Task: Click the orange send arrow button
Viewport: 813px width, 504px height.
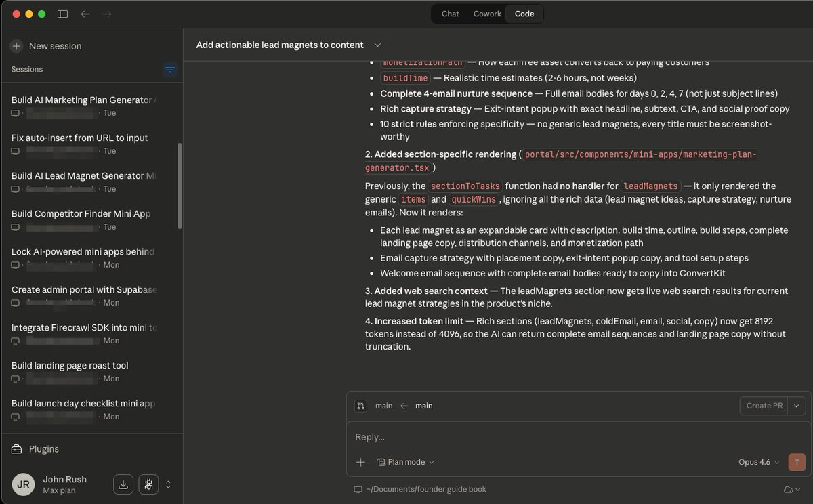Action: click(x=797, y=462)
